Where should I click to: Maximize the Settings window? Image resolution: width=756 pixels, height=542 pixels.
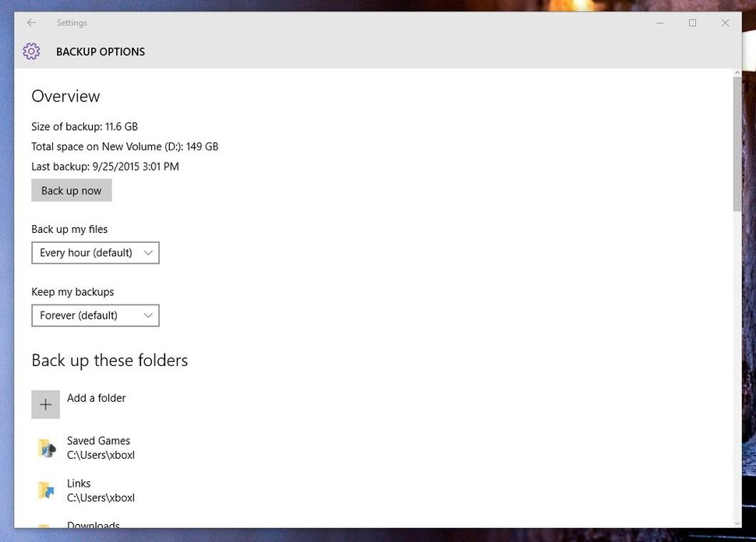[692, 23]
